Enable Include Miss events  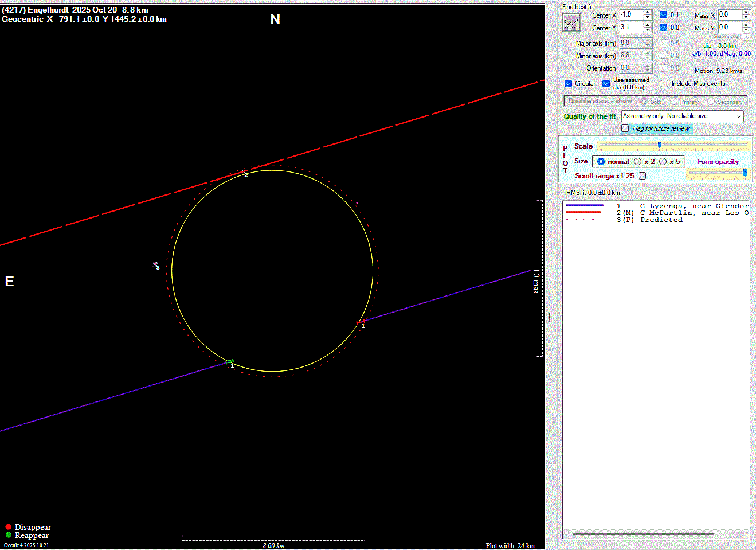click(x=664, y=84)
